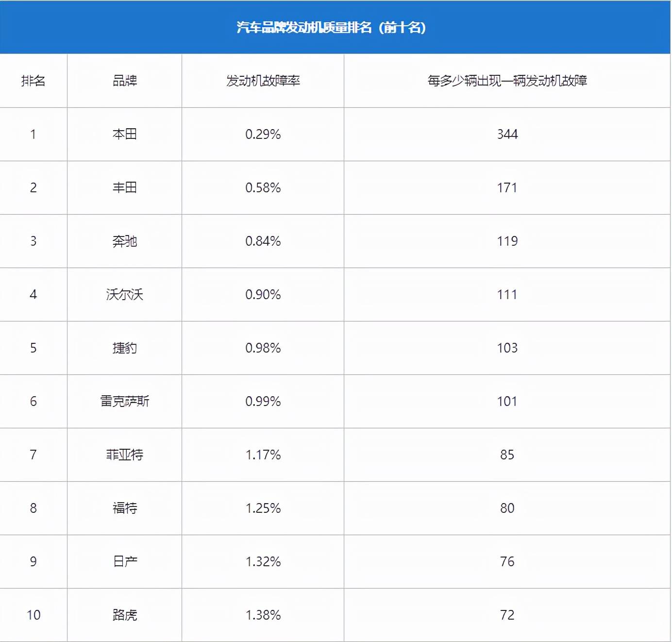Click vehicle count value 80
The image size is (672, 642).
pyautogui.click(x=507, y=508)
